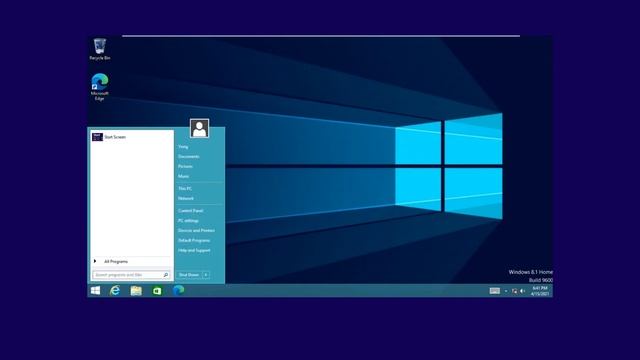
Task: Show hidden tray icons arrow
Action: click(x=506, y=291)
